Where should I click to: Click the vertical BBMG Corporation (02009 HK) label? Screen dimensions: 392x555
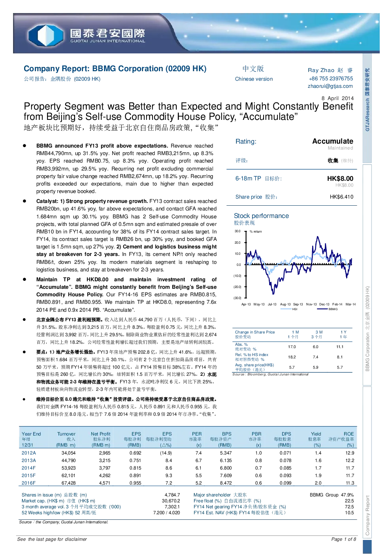pos(367,329)
